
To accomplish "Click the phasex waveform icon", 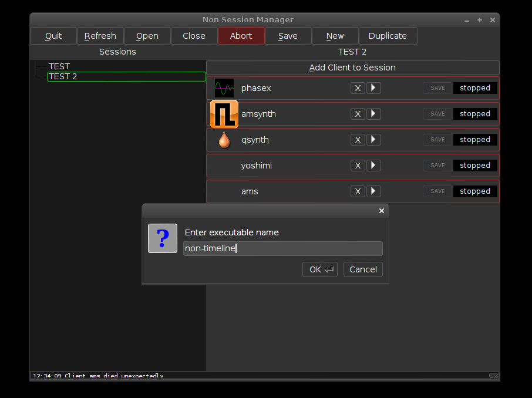I will coord(224,88).
